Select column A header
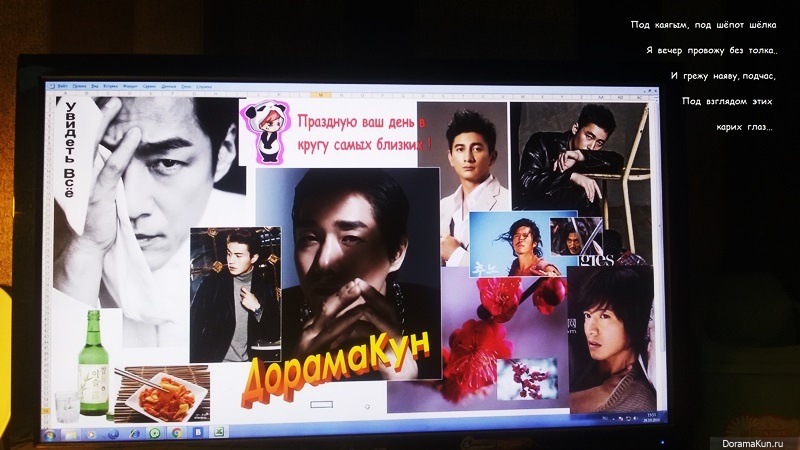Screen dimensions: 800x450 pos(65,94)
